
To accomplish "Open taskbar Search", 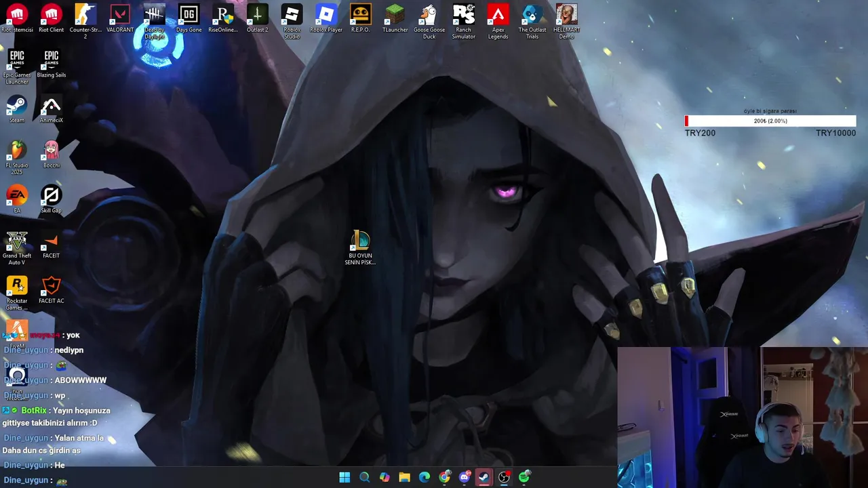I will coord(364,477).
